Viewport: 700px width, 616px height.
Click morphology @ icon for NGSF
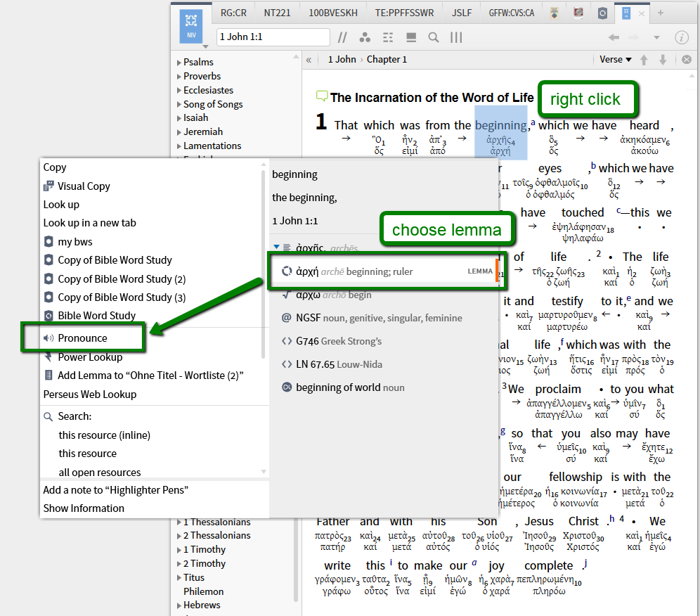pyautogui.click(x=287, y=318)
